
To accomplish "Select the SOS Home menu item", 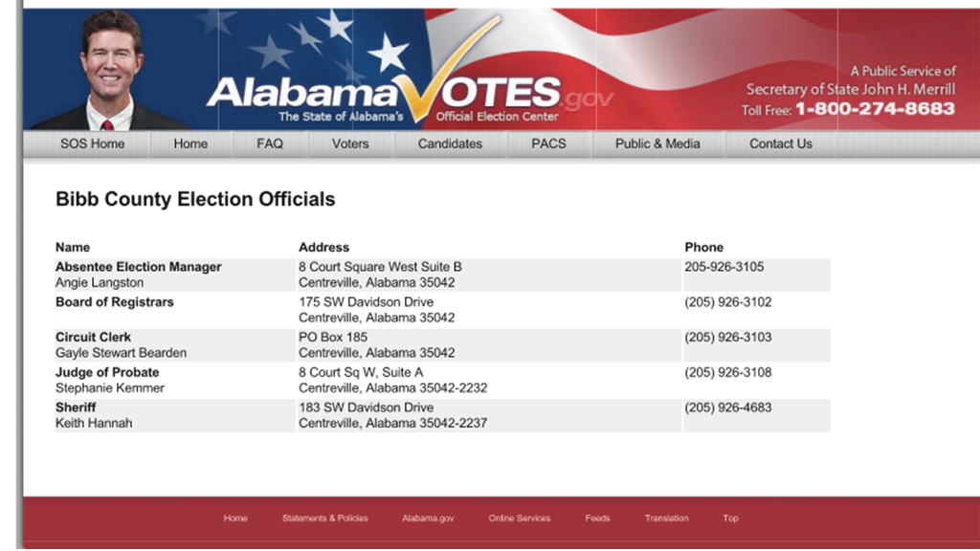I will click(x=91, y=143).
